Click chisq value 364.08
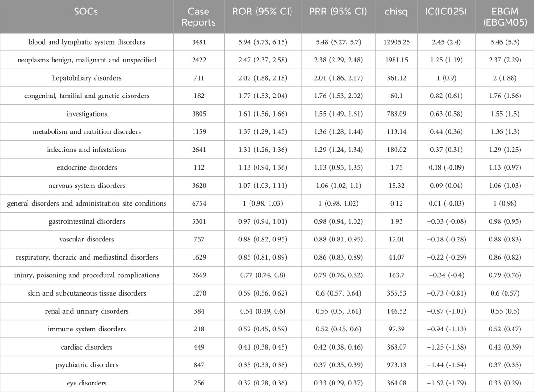 point(396,383)
